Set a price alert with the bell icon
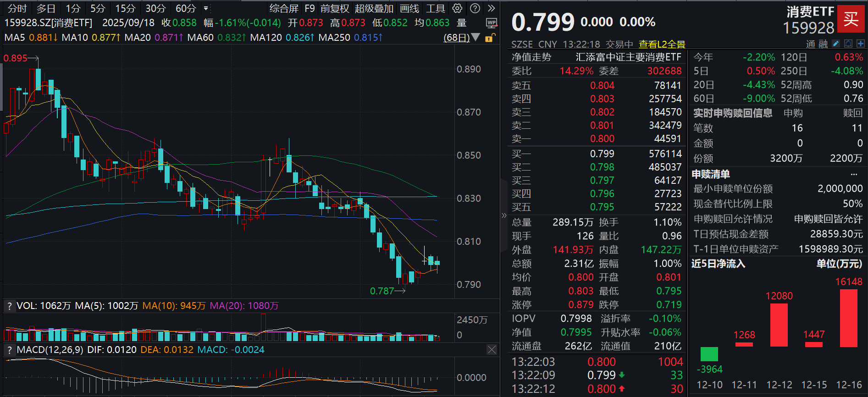Viewport: 868px width, 397px height. click(848, 44)
